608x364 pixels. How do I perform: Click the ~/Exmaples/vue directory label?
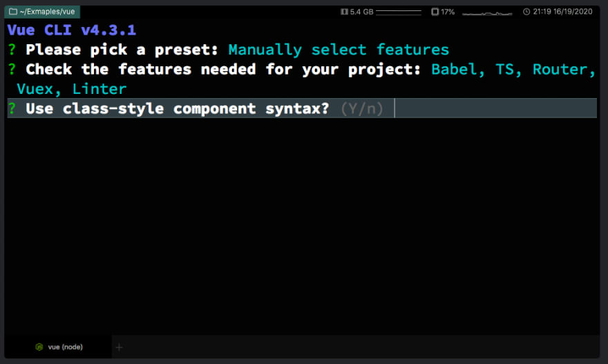point(47,12)
